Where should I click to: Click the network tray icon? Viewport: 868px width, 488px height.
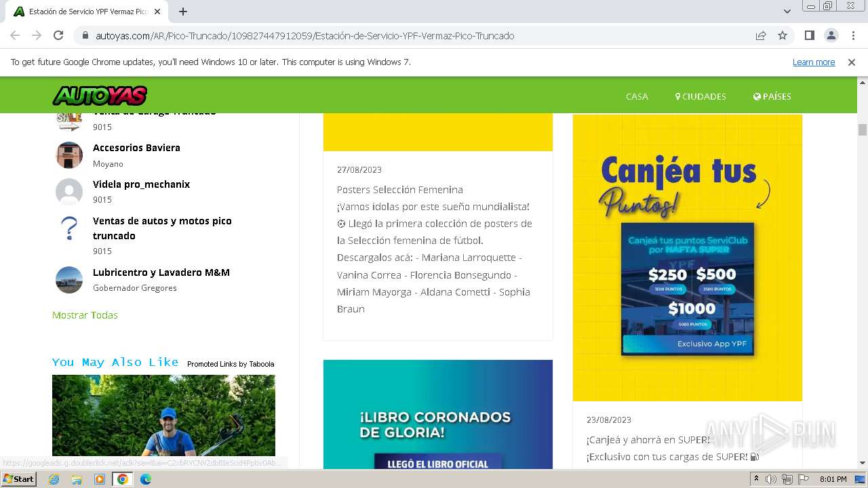point(787,479)
